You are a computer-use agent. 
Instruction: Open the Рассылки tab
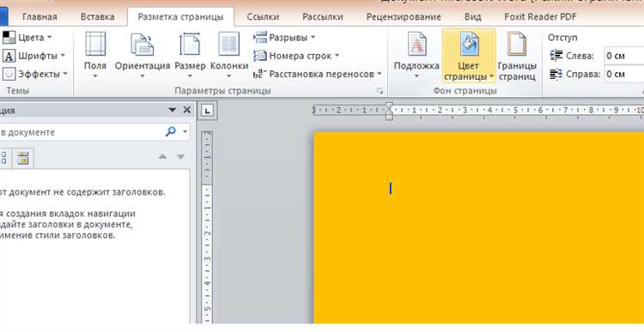click(322, 17)
